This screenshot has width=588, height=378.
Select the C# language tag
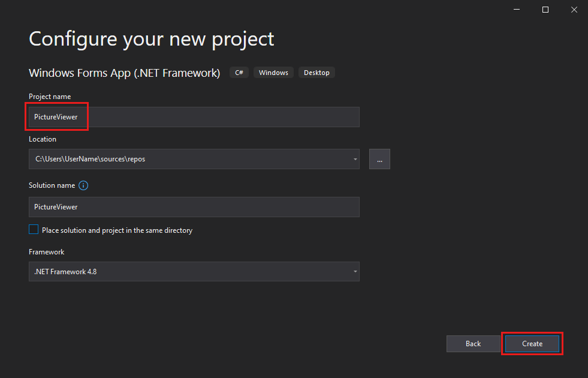pos(239,72)
